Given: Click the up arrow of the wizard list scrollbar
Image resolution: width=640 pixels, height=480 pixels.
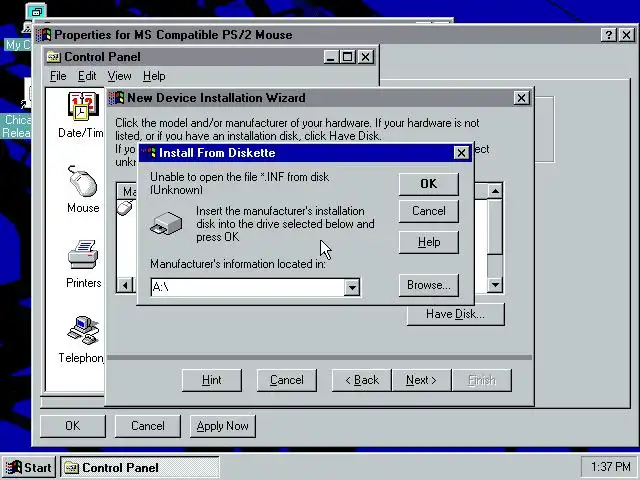Looking at the screenshot, I should 495,191.
